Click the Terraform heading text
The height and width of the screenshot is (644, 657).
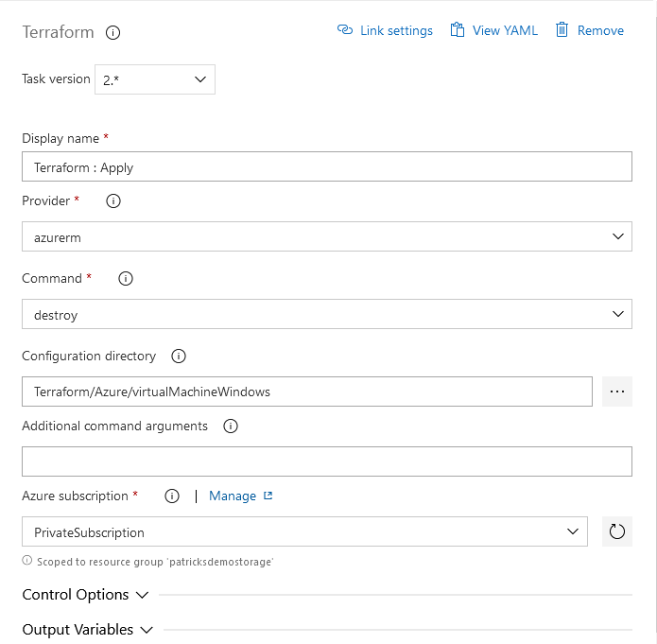(x=58, y=32)
